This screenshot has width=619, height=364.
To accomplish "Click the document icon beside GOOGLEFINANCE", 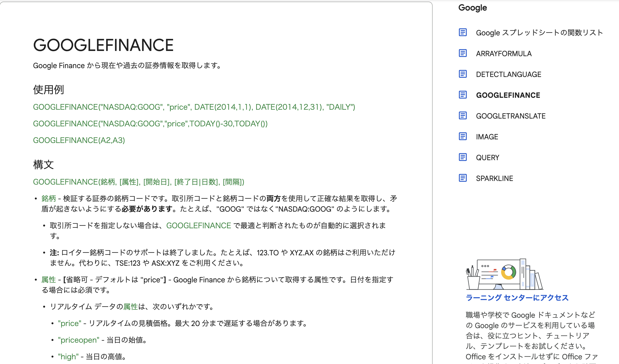I will point(463,95).
